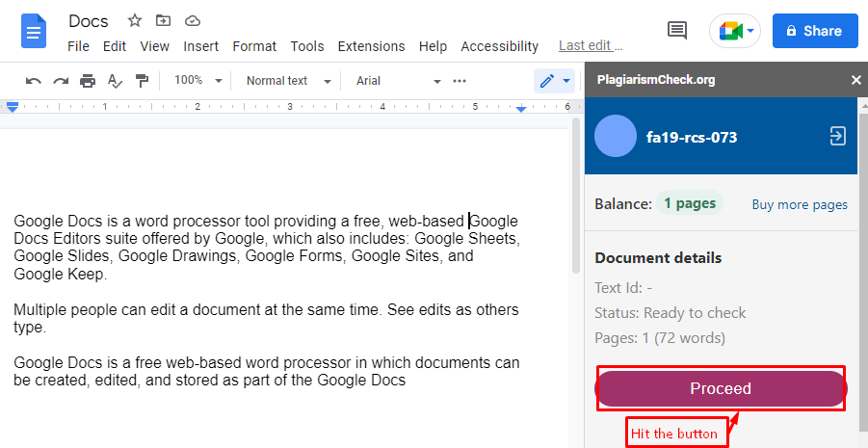The image size is (868, 448).
Task: Open the View menu
Action: 154,46
